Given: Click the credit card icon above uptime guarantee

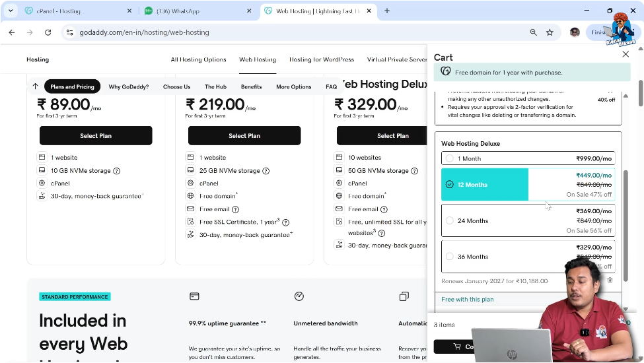Looking at the screenshot, I should [194, 296].
